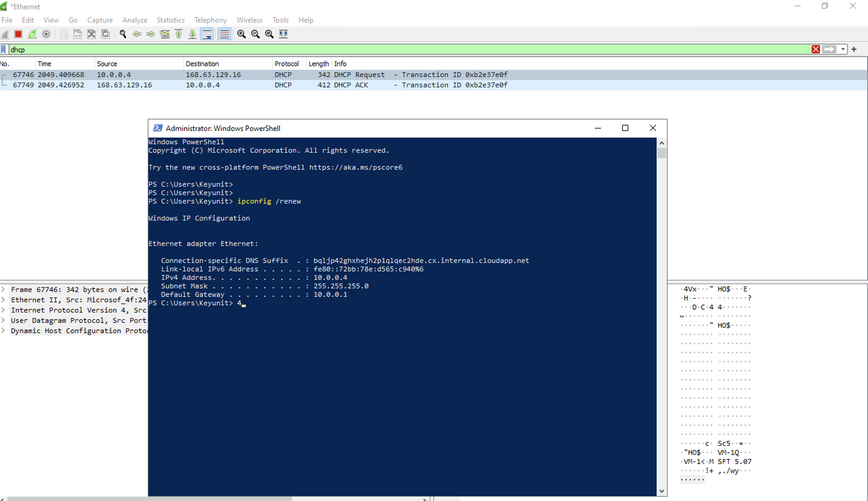Open the display filter bookmarks dropdown
Screen dimensions: 868x501
click(x=3, y=49)
